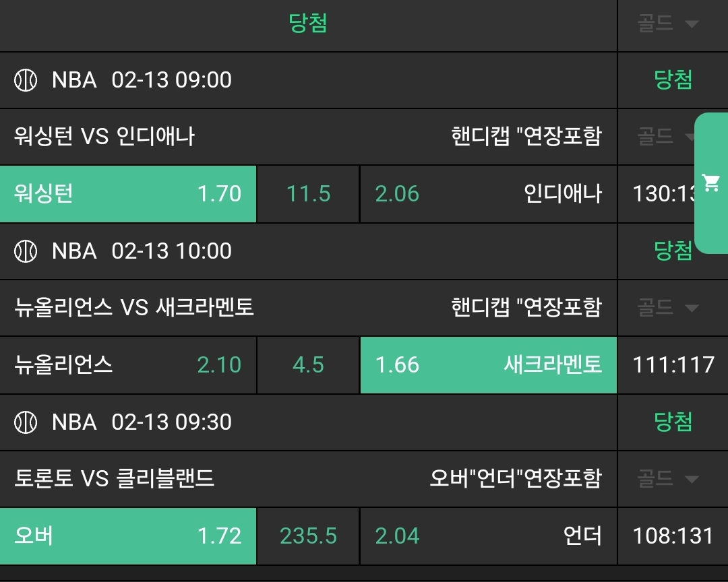The image size is (728, 582).
Task: Click 당첨 status for 10:00 game
Action: [x=673, y=251]
